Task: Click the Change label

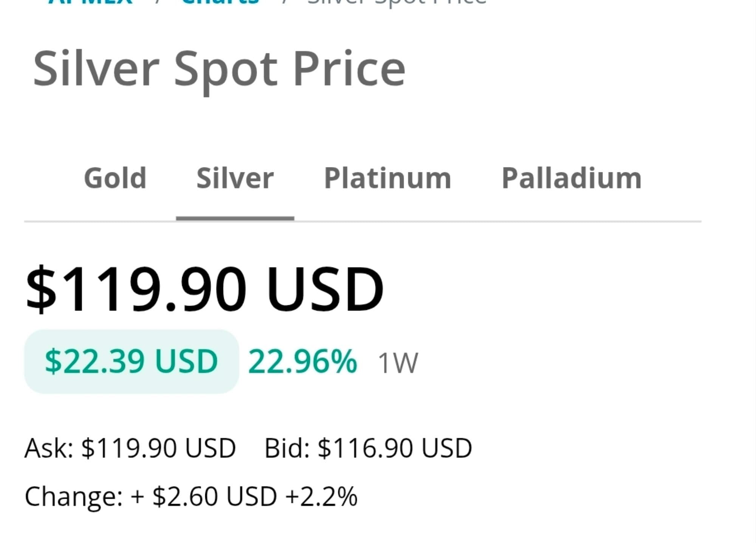Action: [x=73, y=496]
